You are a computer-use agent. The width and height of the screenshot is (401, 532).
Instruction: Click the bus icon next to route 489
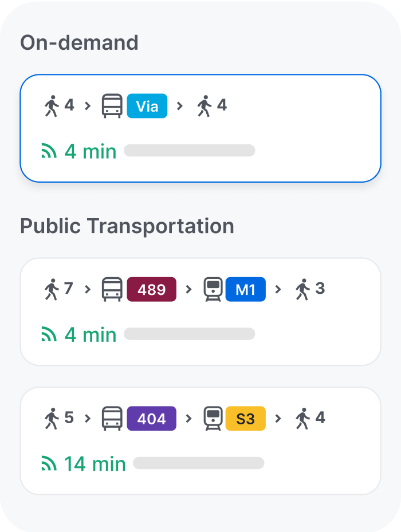point(112,289)
